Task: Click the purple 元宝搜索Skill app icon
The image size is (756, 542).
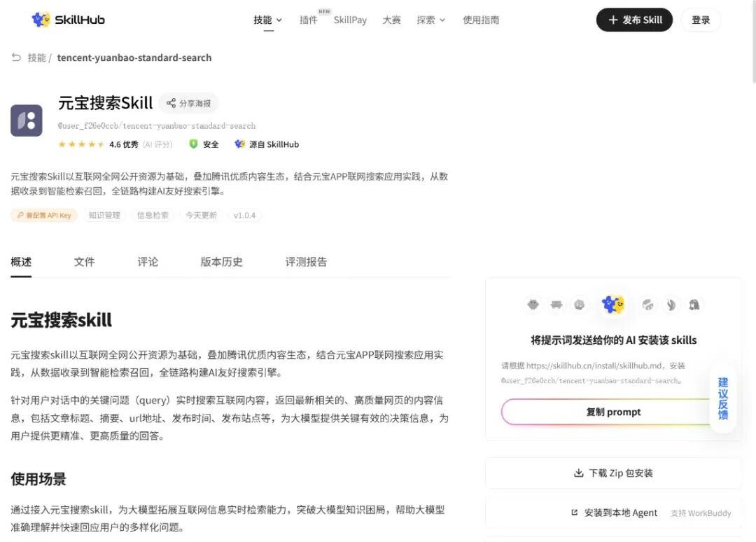Action: tap(27, 120)
